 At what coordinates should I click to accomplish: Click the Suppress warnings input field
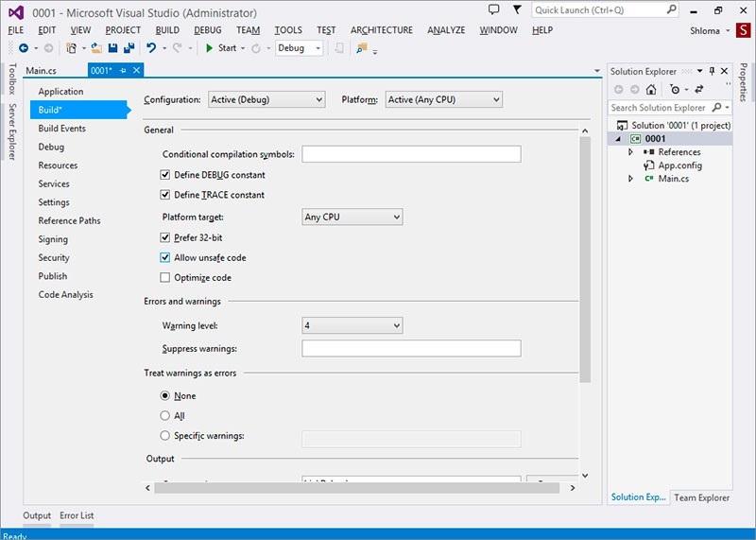coord(411,348)
